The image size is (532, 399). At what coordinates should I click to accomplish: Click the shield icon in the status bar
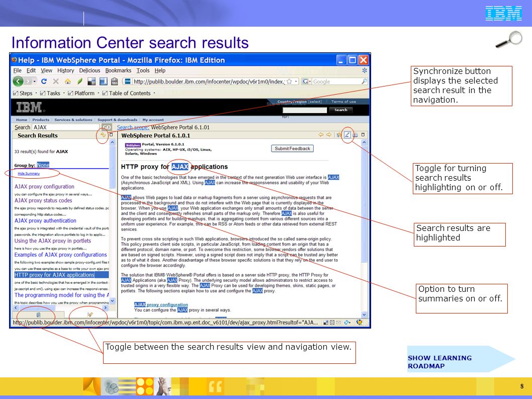point(360,322)
